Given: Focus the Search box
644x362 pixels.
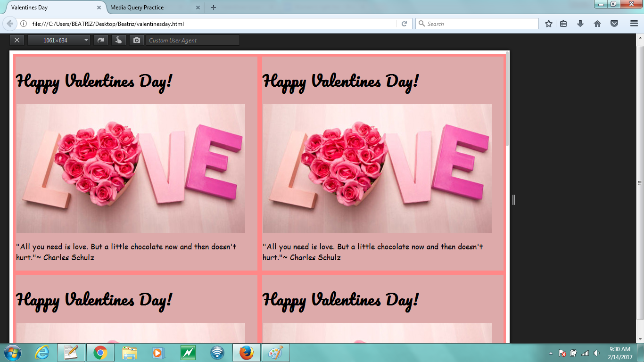Looking at the screenshot, I should [x=477, y=24].
